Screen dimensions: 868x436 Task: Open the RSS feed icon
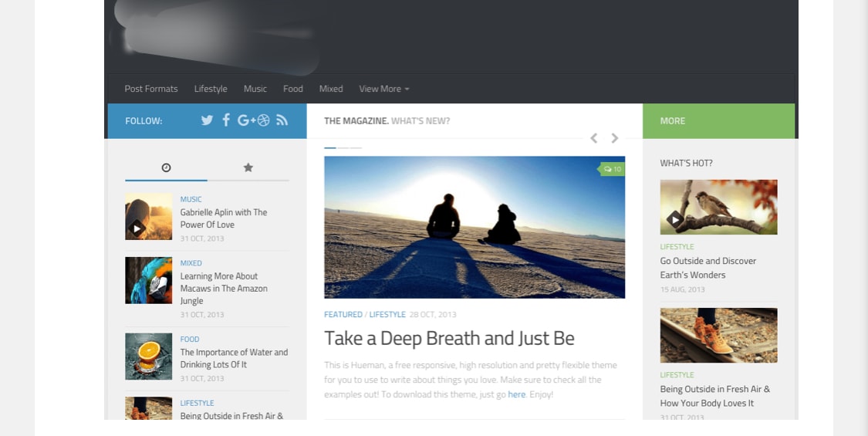[282, 120]
